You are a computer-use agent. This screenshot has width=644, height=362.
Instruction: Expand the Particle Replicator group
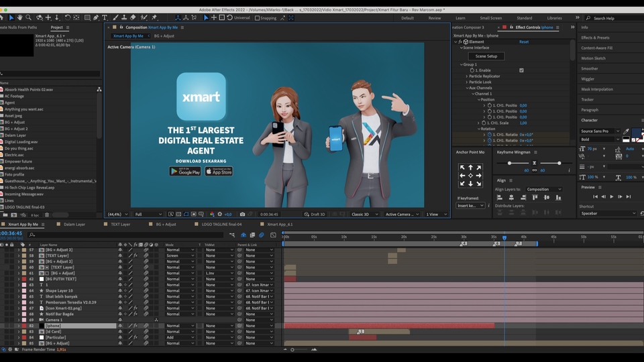pos(467,76)
